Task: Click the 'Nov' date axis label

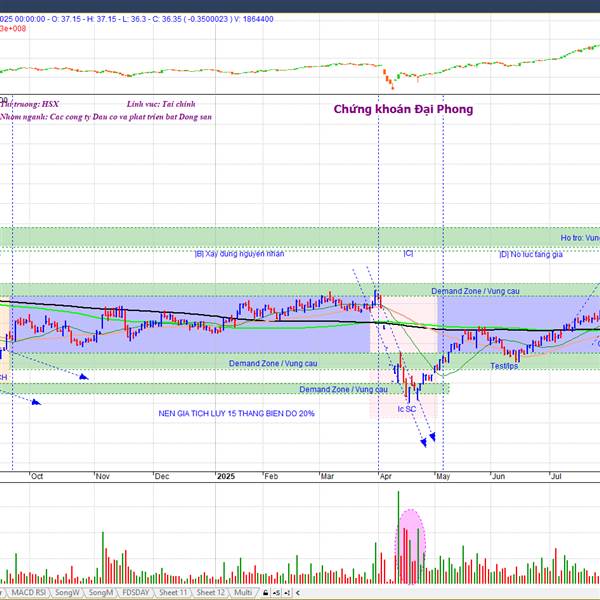Action: (x=103, y=476)
